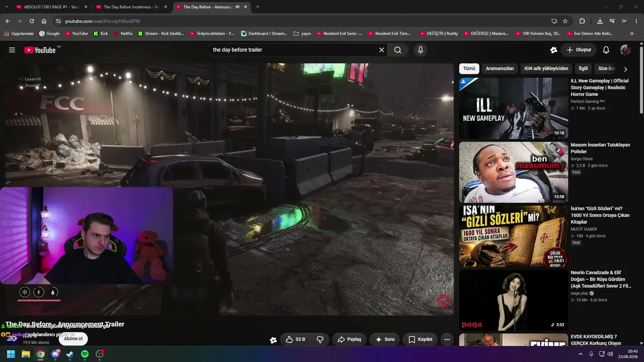Open the DEĞİŞTİR | Ruddy bookmark
The height and width of the screenshot is (362, 644).
pyautogui.click(x=439, y=34)
